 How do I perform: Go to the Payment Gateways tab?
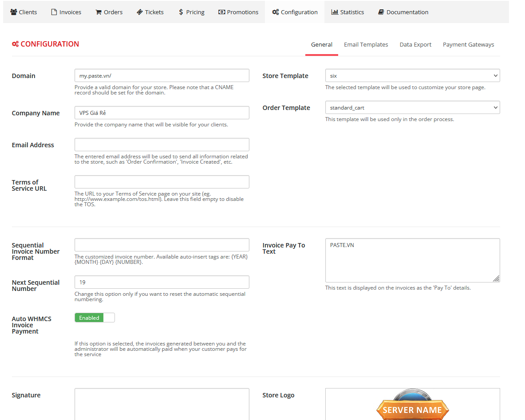tap(468, 44)
